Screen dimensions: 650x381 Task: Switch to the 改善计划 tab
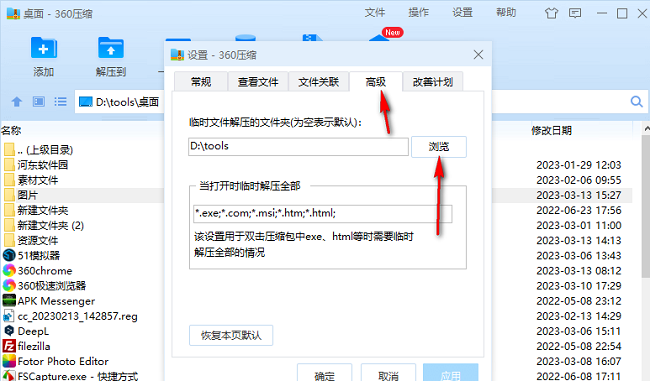[433, 82]
